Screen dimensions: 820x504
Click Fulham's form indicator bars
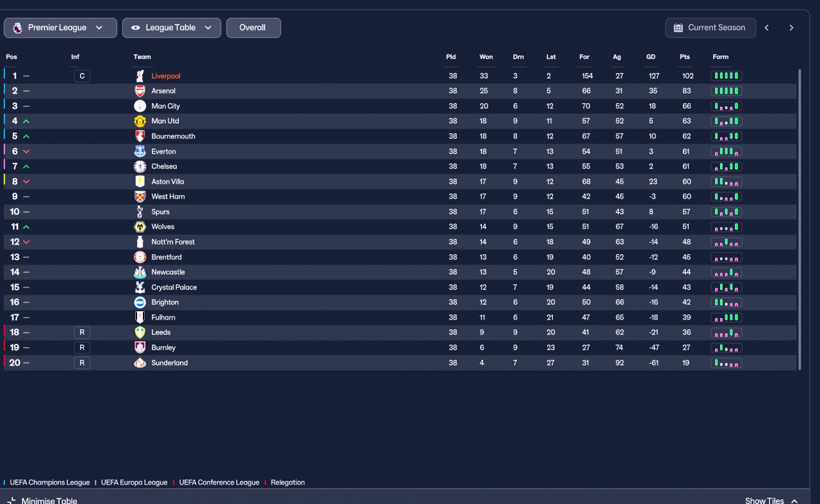point(726,318)
